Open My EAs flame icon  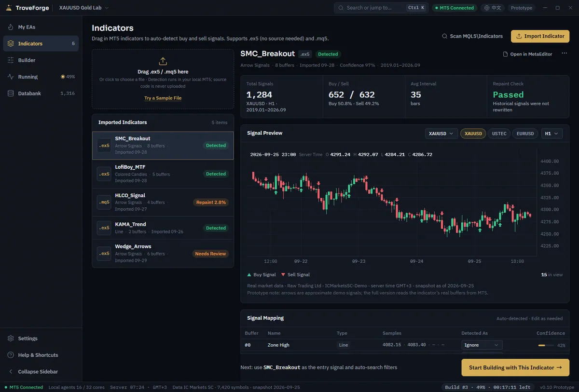click(x=11, y=27)
